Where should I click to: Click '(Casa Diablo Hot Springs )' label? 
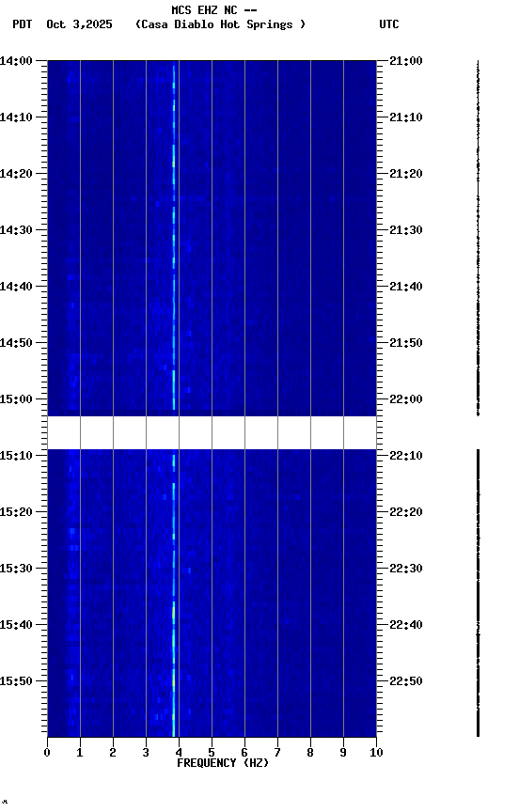(x=220, y=24)
